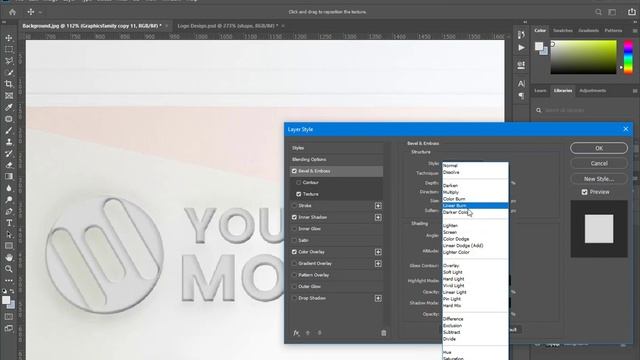640x360 pixels.
Task: Enable the Inner Glow checkbox
Action: click(x=294, y=229)
